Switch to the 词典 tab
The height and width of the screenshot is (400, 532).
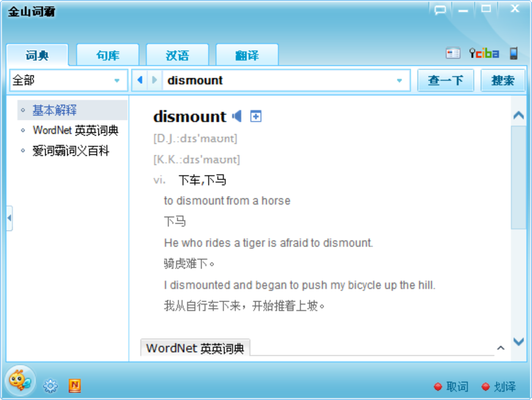pos(37,55)
